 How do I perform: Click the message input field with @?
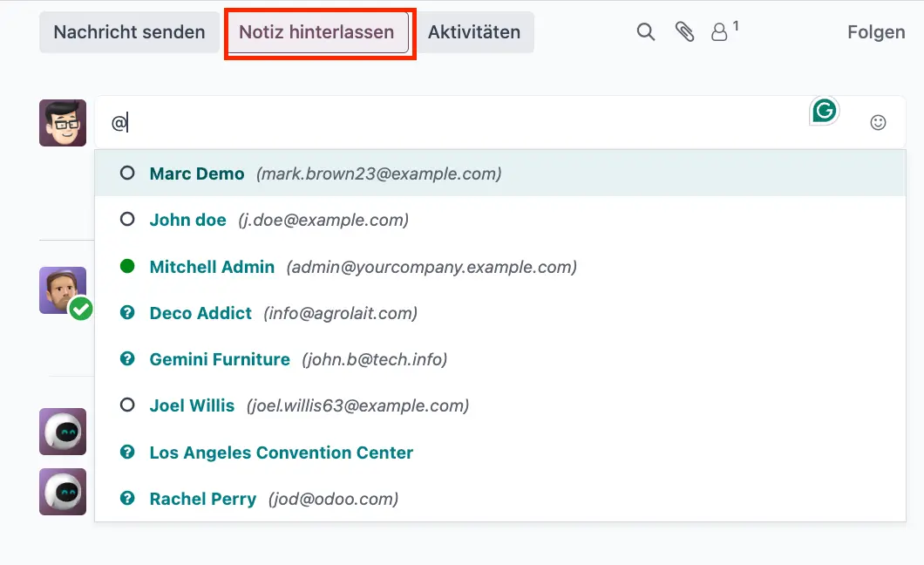click(x=453, y=123)
